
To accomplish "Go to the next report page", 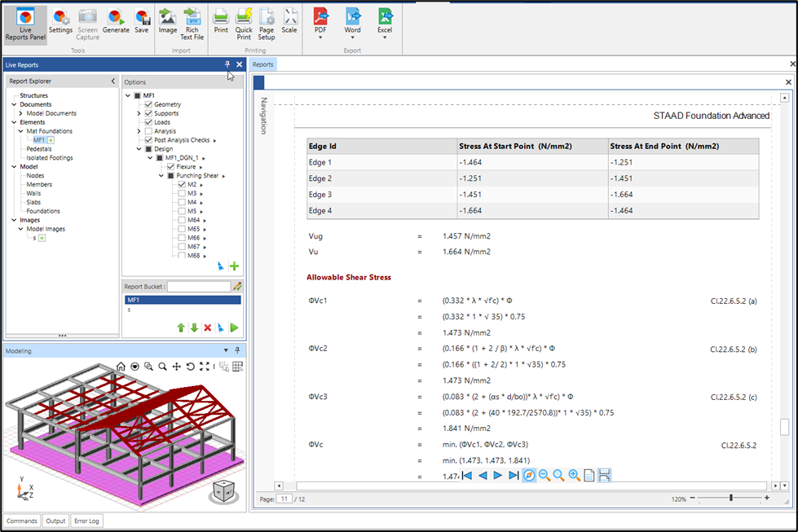I will [497, 475].
